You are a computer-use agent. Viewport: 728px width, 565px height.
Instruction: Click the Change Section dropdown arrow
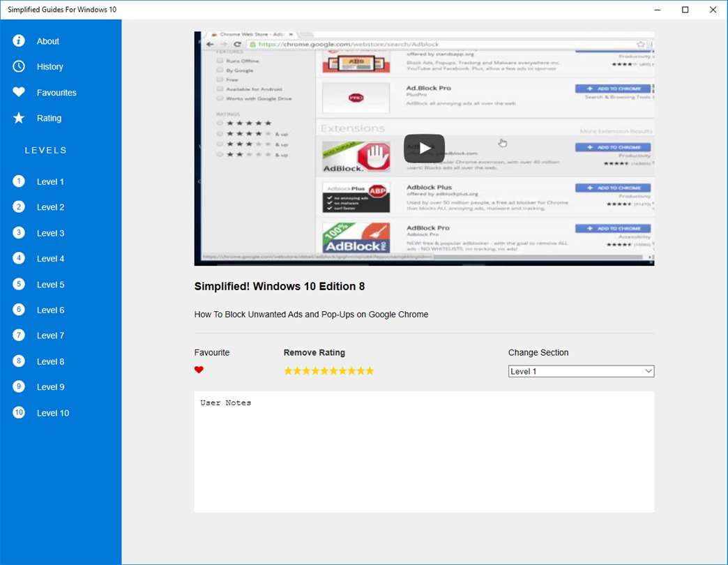point(648,371)
